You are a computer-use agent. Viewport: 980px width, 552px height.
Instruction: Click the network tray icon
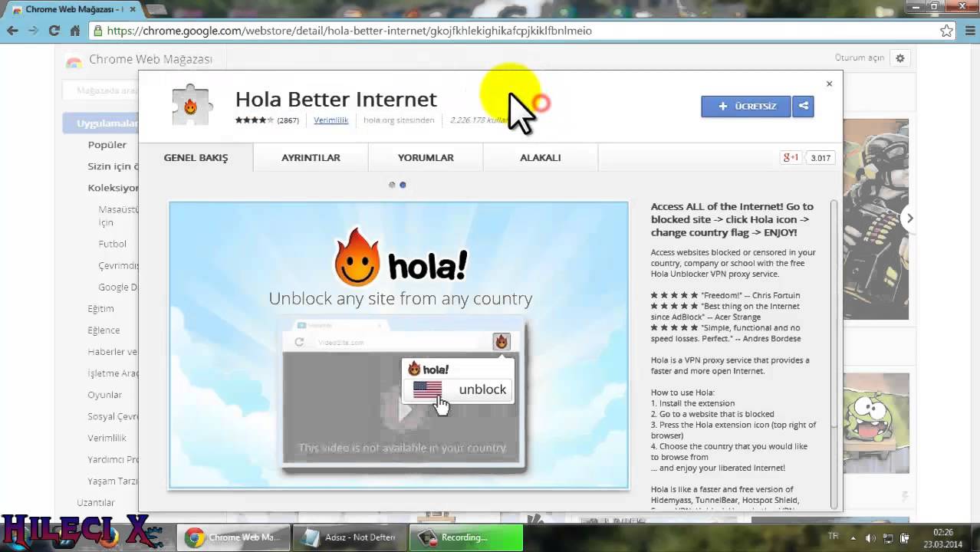(x=888, y=538)
